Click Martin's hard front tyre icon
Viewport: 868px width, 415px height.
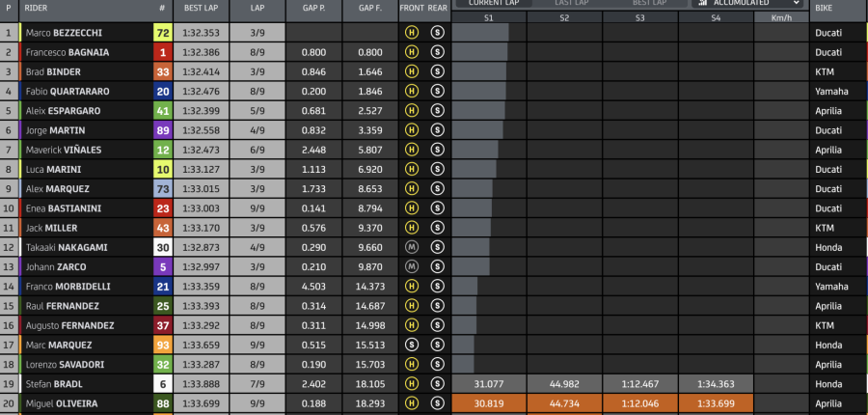(411, 130)
